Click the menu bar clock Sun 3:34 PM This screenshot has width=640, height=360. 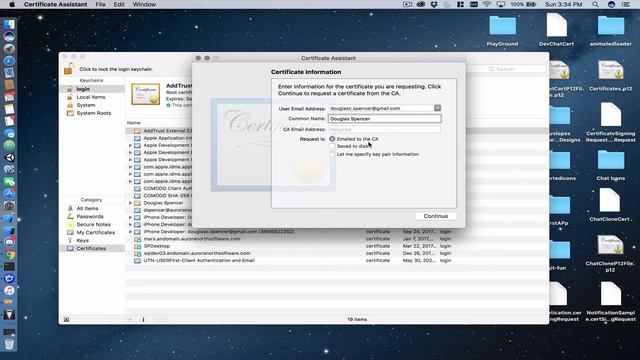563,4
